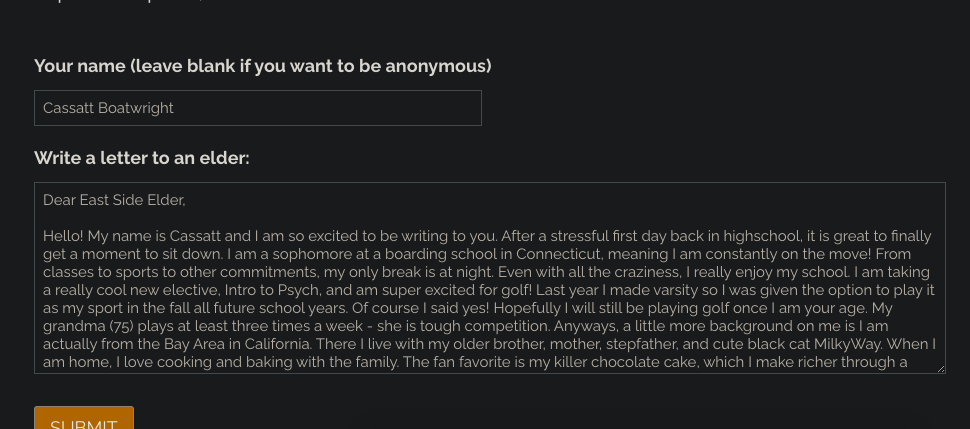The width and height of the screenshot is (970, 429).
Task: Click the empty line below the greeting
Action: [x=489, y=218]
